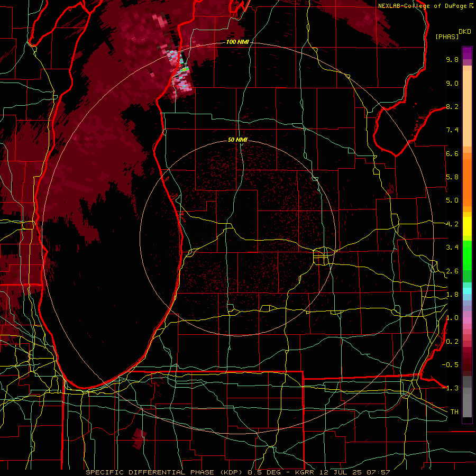Screen dimensions: 476x476
Task: Click the 4.2 legend scale value
Action: [452, 224]
